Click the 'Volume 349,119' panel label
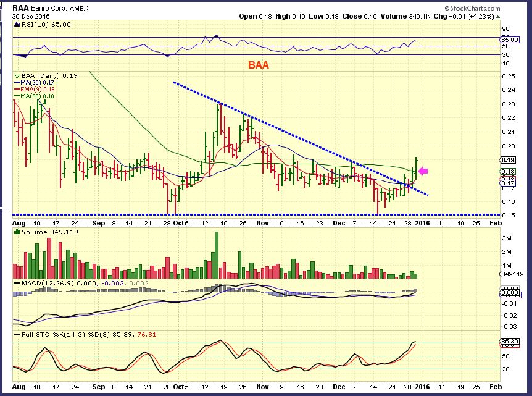 point(49,232)
